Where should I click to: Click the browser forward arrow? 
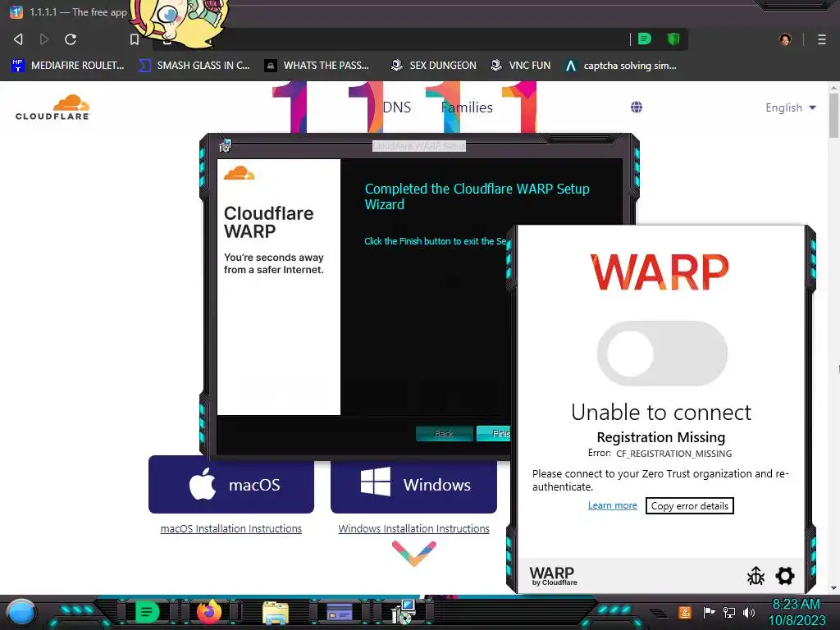44,39
